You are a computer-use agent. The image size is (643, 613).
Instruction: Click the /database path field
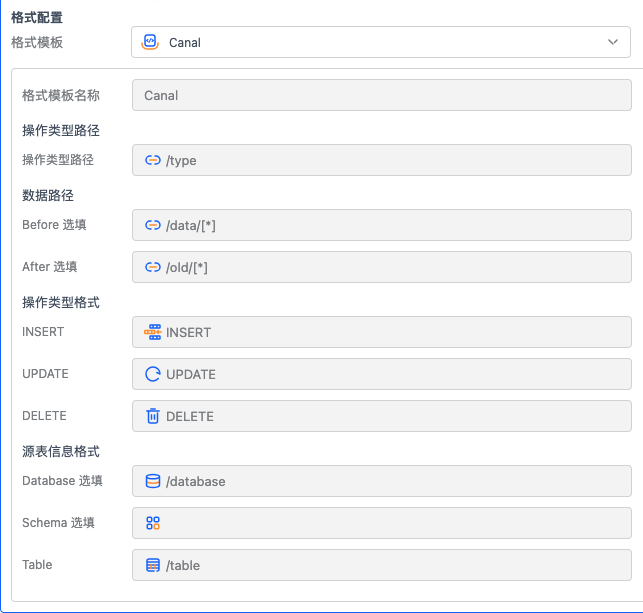click(x=381, y=481)
